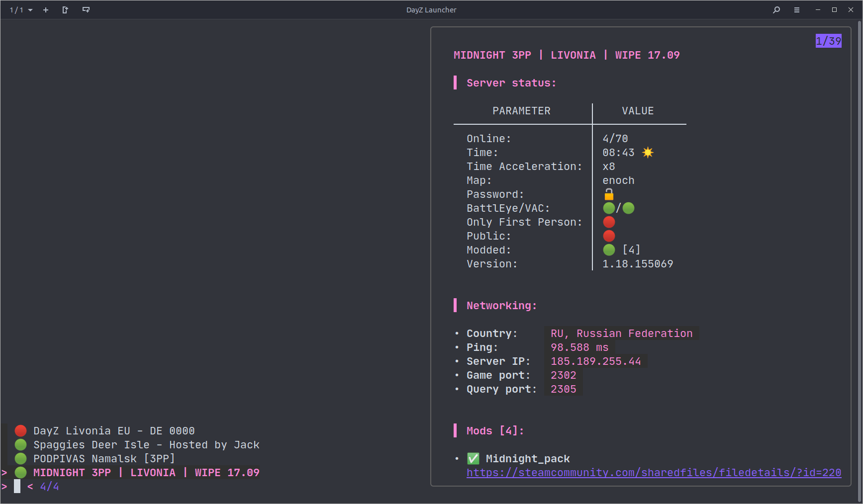Viewport: 863px width, 504px height.
Task: Click Map value enoch
Action: tap(618, 180)
